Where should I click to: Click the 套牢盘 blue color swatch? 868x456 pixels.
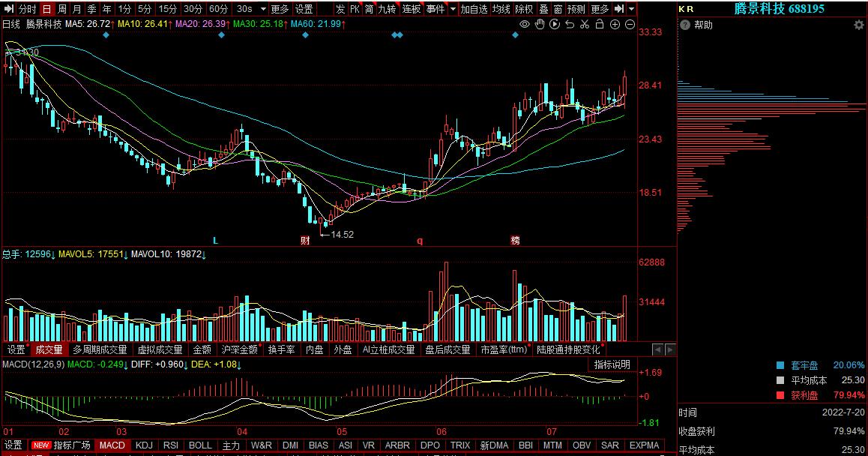[x=780, y=366]
